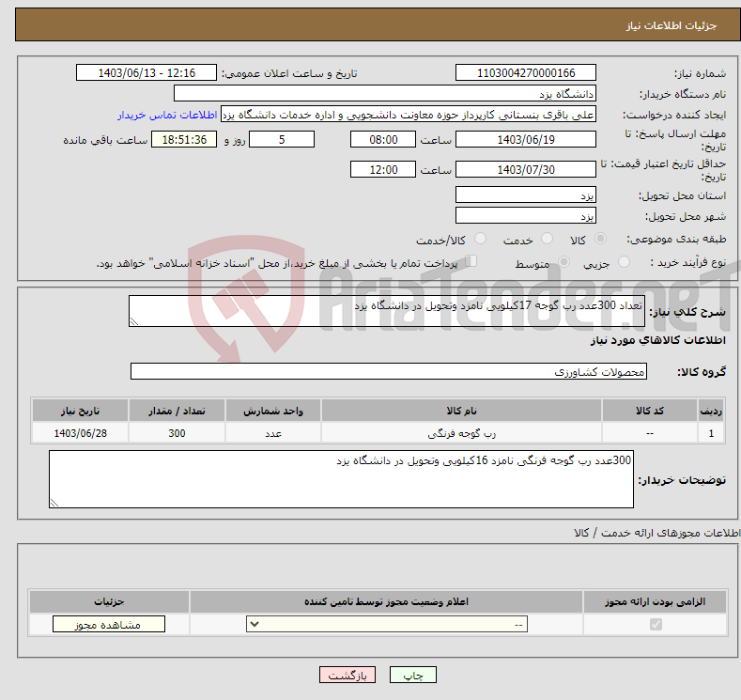This screenshot has width=741, height=700.
Task: Click the price validity date 1403/07/30 field
Action: tap(526, 169)
